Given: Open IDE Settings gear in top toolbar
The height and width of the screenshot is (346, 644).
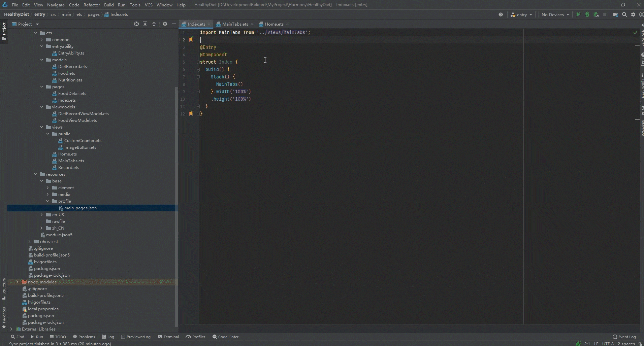Looking at the screenshot, I should 633,14.
